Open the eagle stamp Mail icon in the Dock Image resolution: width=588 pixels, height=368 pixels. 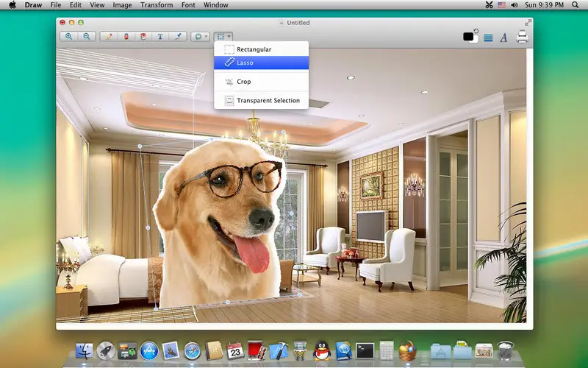point(171,350)
